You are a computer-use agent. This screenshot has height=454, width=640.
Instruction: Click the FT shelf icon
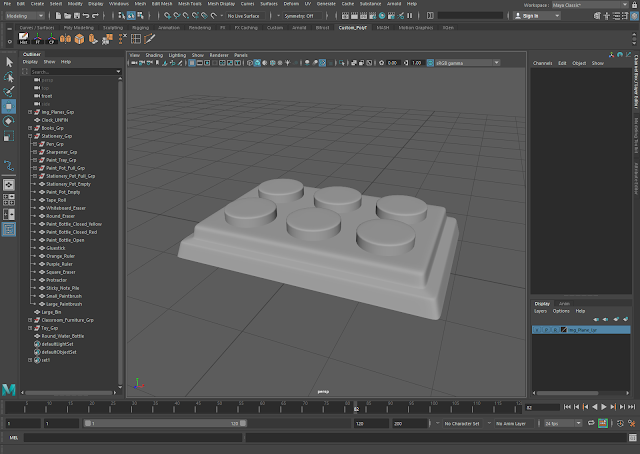click(38, 39)
